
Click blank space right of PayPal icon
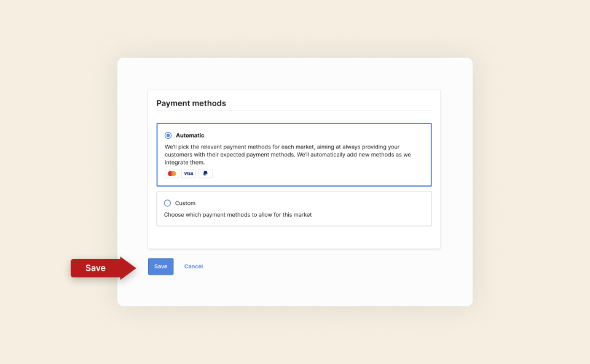[320, 174]
